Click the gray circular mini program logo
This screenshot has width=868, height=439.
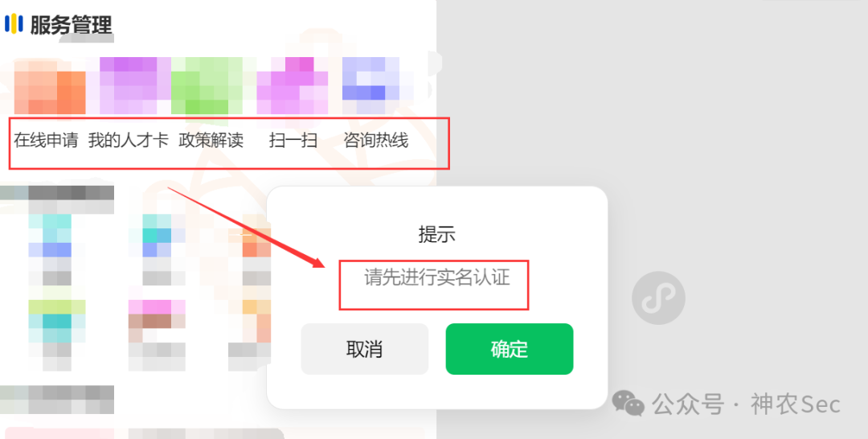click(x=658, y=297)
